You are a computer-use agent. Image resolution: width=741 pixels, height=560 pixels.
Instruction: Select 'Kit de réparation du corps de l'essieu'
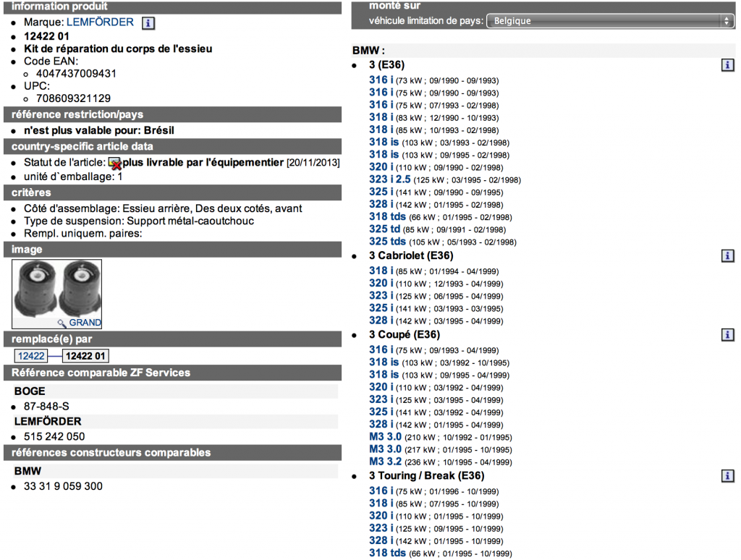click(x=118, y=48)
